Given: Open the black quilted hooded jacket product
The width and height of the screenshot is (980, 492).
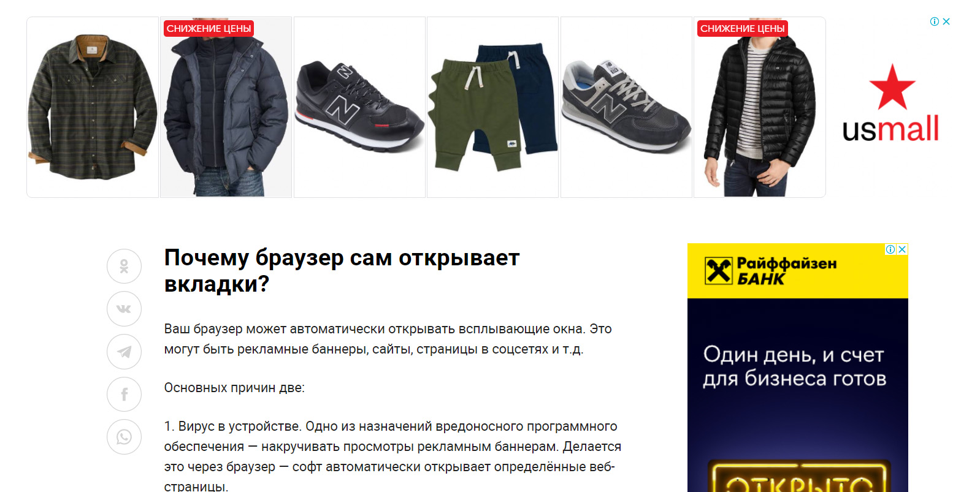Looking at the screenshot, I should (759, 107).
